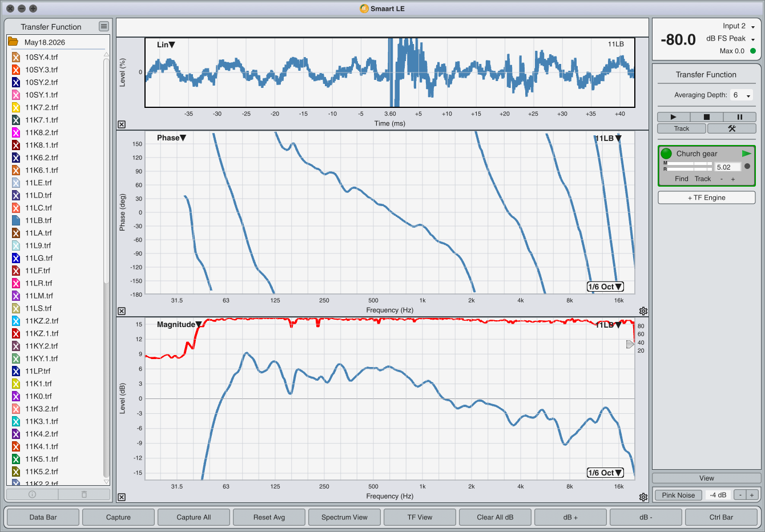Select TF View in the bottom bar
Image resolution: width=765 pixels, height=532 pixels.
pos(420,517)
